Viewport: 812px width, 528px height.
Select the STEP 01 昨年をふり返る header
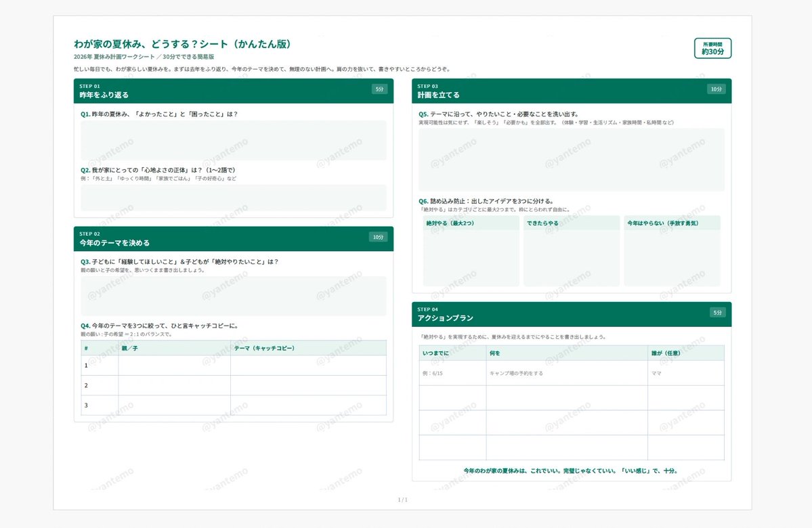point(234,91)
